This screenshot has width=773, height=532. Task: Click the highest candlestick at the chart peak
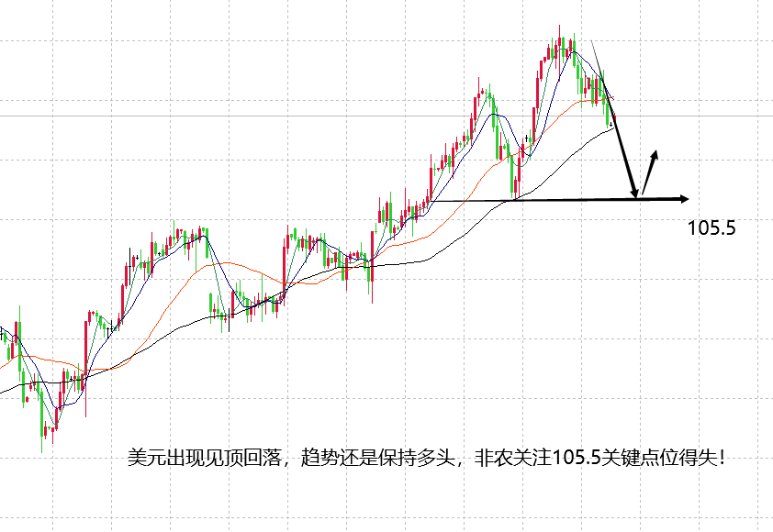pyautogui.click(x=560, y=46)
